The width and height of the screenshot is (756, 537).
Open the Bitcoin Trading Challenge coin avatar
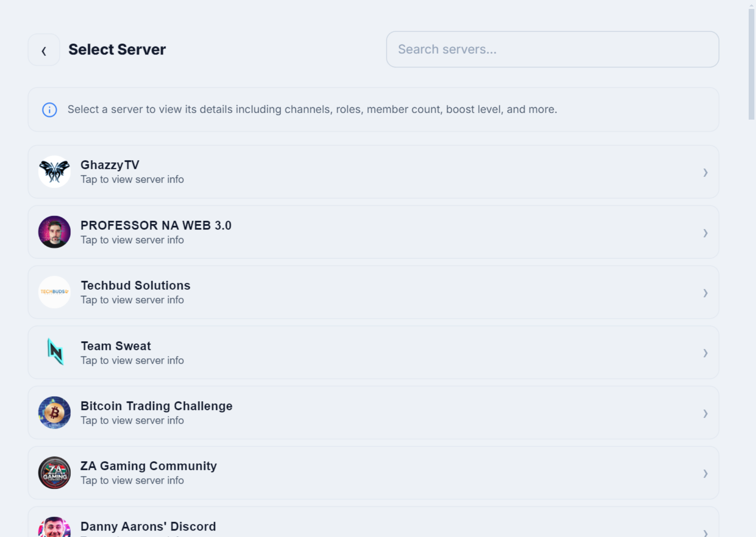pos(54,413)
